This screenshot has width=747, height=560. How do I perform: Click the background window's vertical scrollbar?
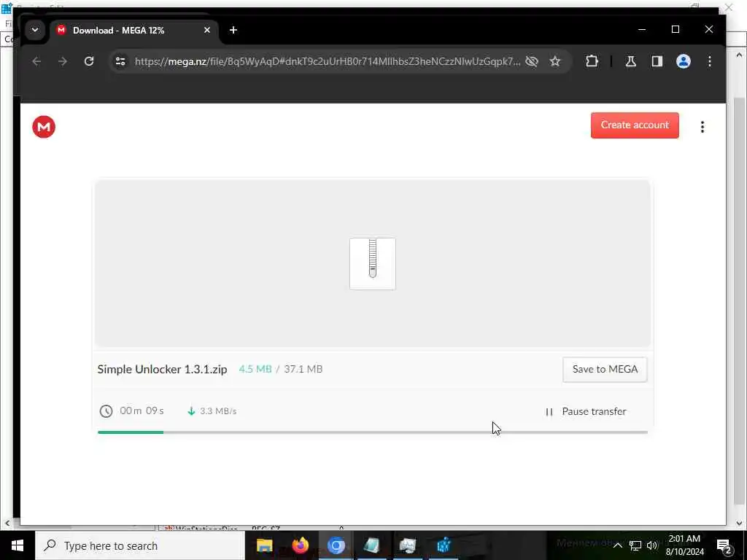[x=739, y=300]
